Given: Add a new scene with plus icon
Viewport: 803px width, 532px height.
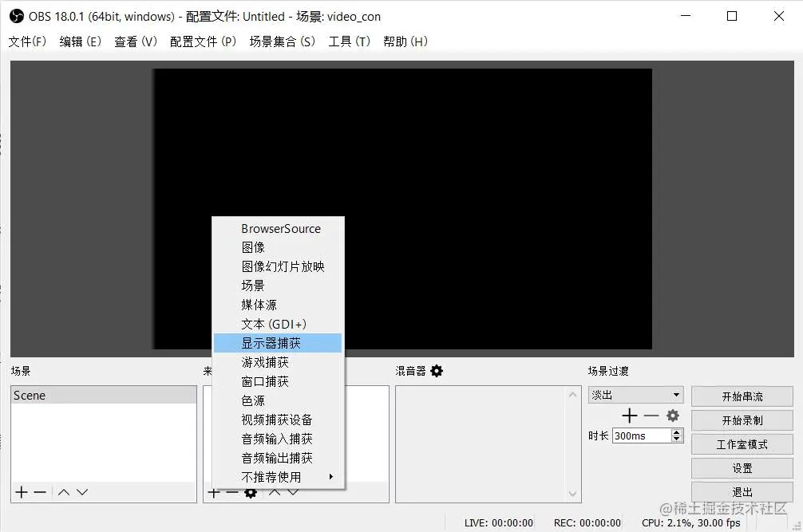Looking at the screenshot, I should [22, 492].
